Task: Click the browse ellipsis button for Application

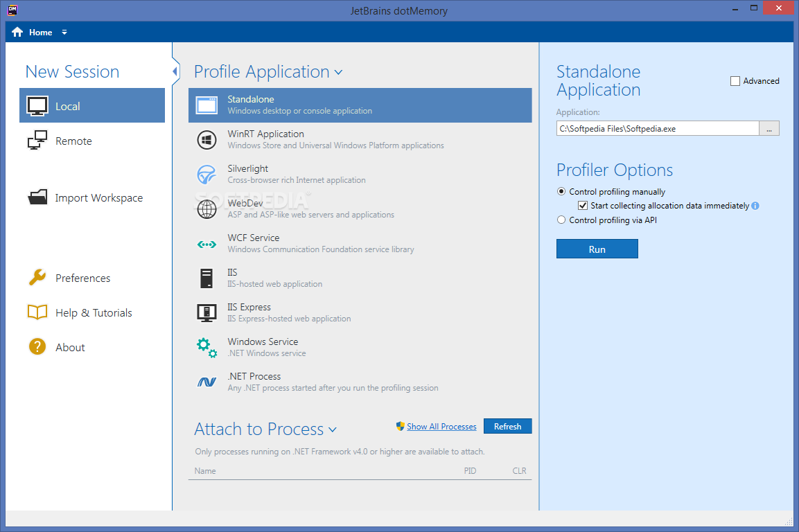Action: (769, 128)
